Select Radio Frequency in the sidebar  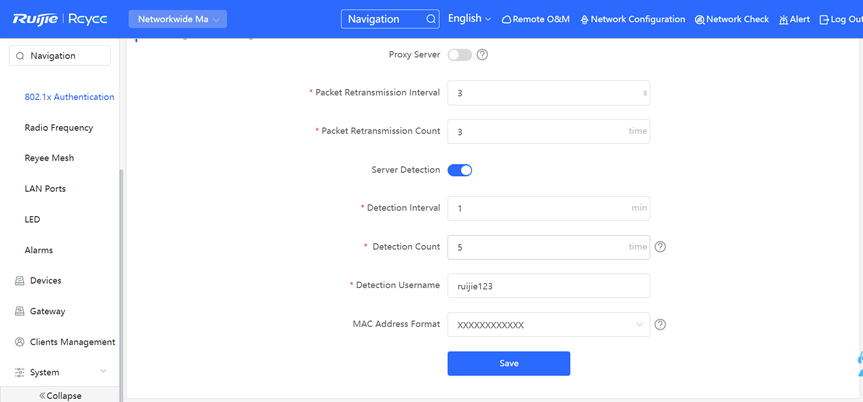click(59, 128)
